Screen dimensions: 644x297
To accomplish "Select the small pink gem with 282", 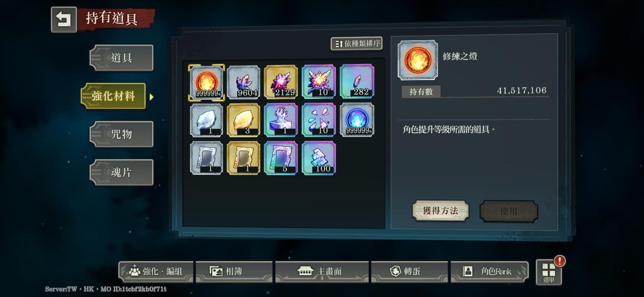I will tap(357, 82).
